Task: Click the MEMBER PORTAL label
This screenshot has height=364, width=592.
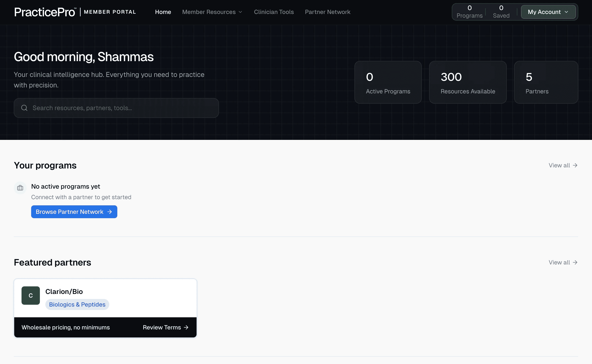Action: click(x=110, y=12)
